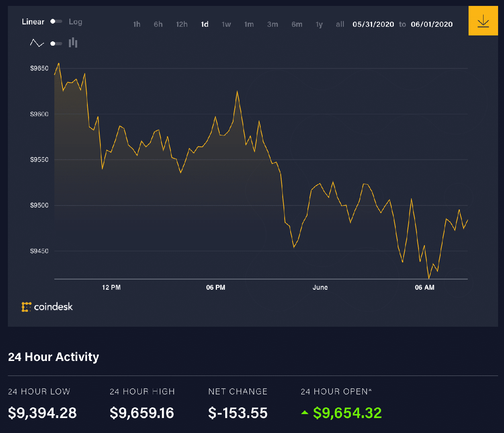The height and width of the screenshot is (433, 504).
Task: Select the 6h time range
Action: coord(158,24)
